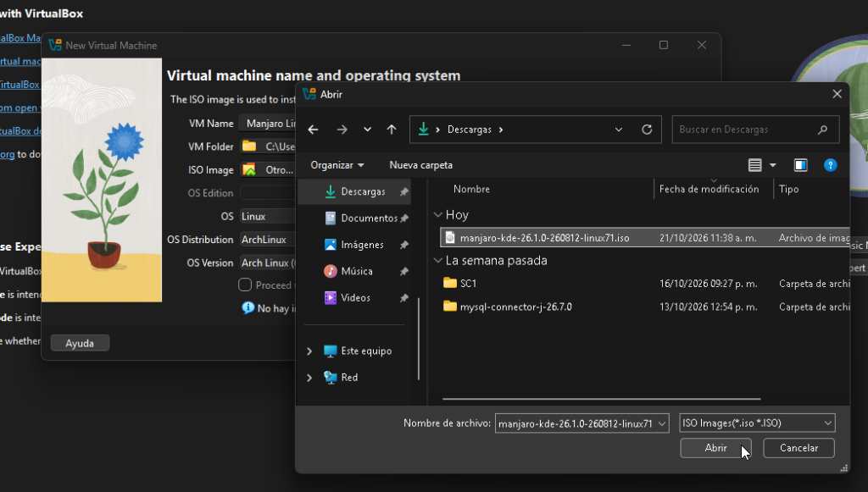Click the pin icon beside Imágenes
Screen dimensions: 868x492
point(404,245)
